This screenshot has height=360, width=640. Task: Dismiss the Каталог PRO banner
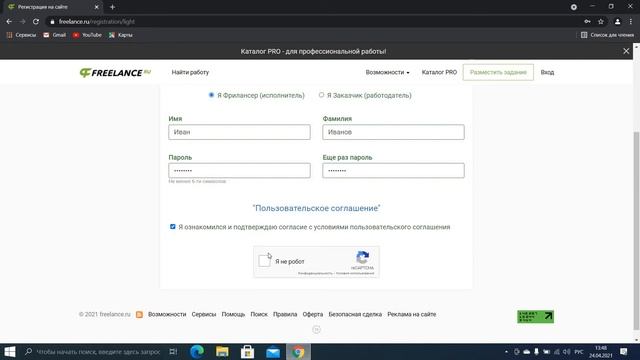(x=626, y=51)
